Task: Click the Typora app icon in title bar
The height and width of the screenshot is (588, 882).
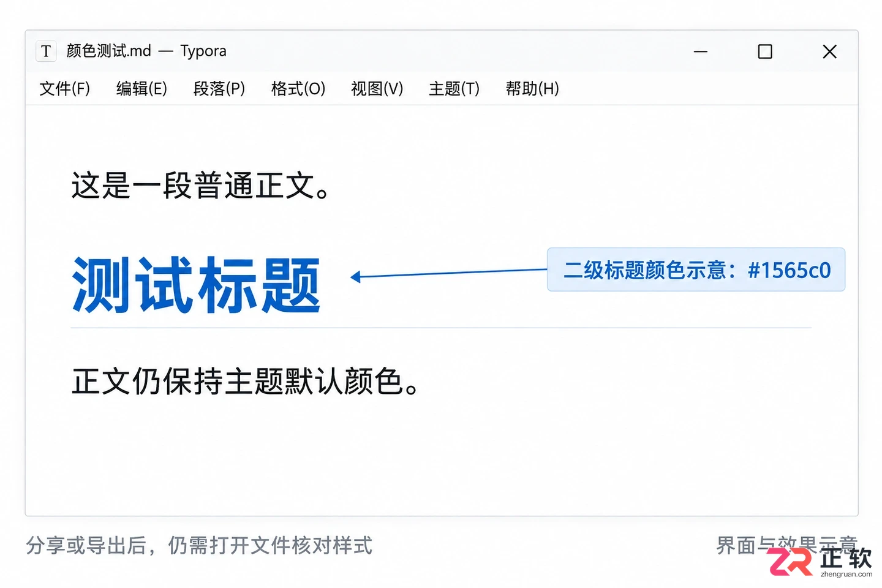Action: [x=46, y=51]
